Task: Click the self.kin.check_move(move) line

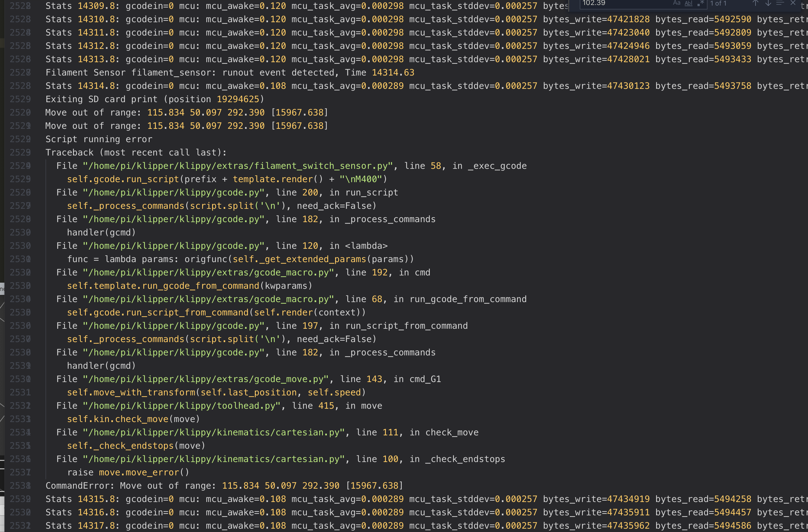Action: tap(134, 419)
